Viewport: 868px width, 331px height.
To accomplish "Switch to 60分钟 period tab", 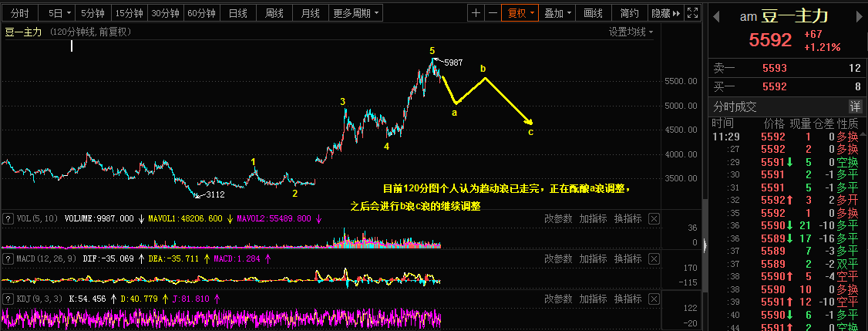I will [x=201, y=13].
